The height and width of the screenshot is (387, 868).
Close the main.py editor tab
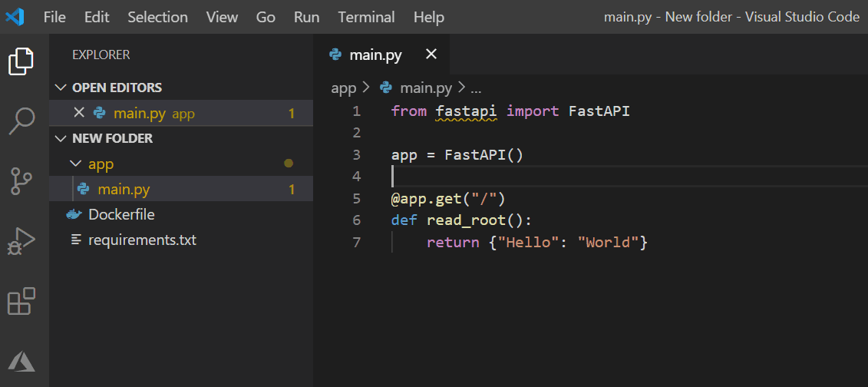[431, 55]
